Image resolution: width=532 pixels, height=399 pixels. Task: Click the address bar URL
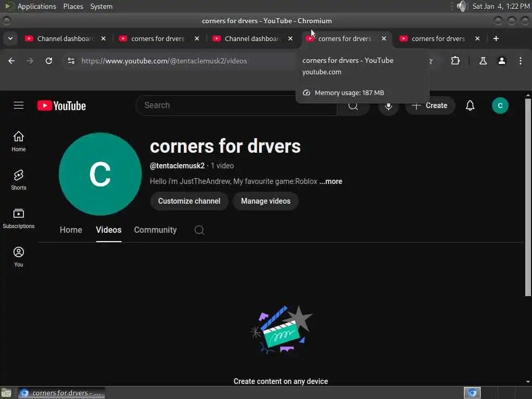click(x=164, y=61)
